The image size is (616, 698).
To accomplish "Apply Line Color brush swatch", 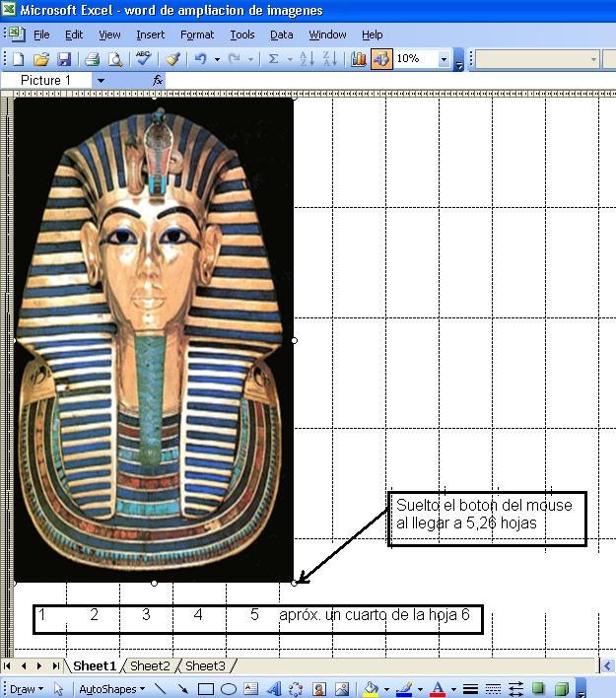I will (404, 689).
